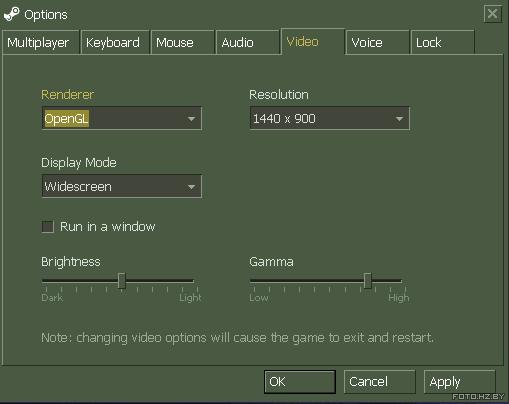Apply the video settings

pyautogui.click(x=460, y=382)
